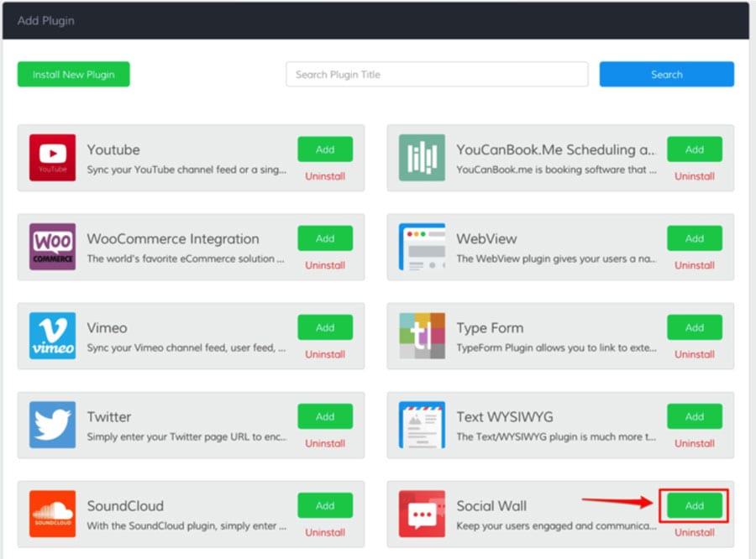This screenshot has height=559, width=756.
Task: Uninstall the Youtube plugin
Action: pyautogui.click(x=325, y=176)
